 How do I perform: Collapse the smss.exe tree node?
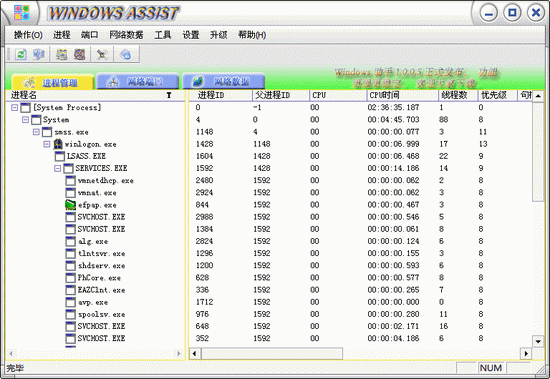(x=36, y=132)
